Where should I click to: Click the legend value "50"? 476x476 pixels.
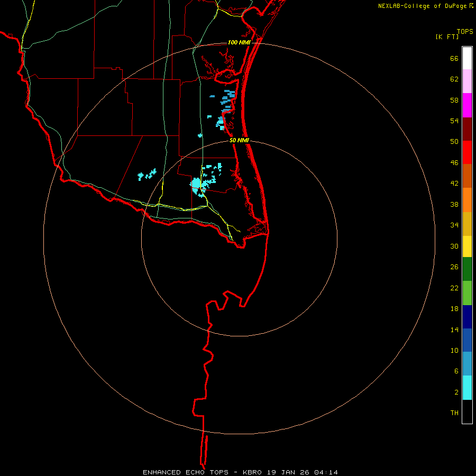[x=454, y=142]
